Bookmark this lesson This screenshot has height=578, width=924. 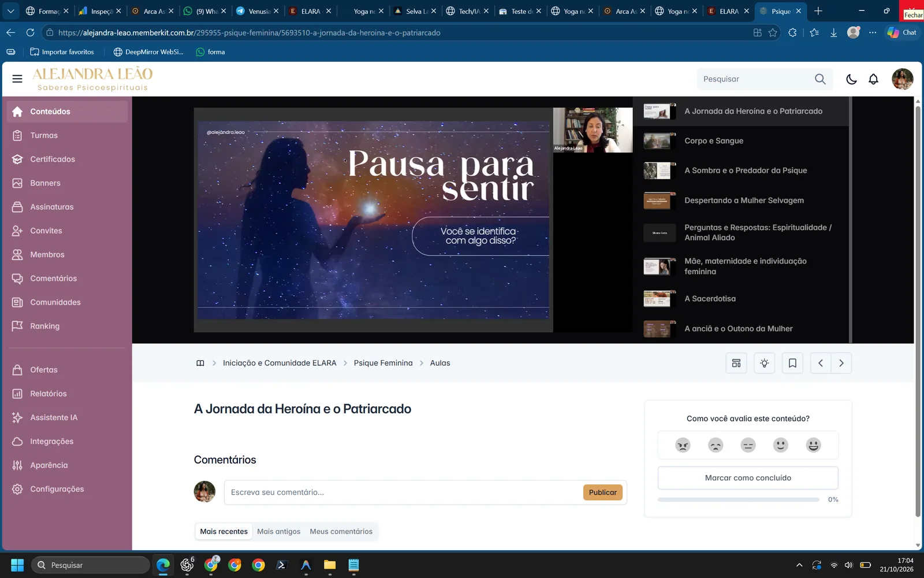792,363
